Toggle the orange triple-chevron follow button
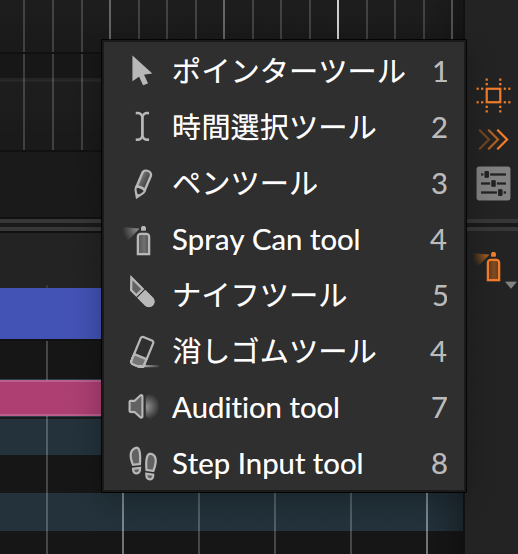Screen dimensions: 518x554 (x=493, y=139)
